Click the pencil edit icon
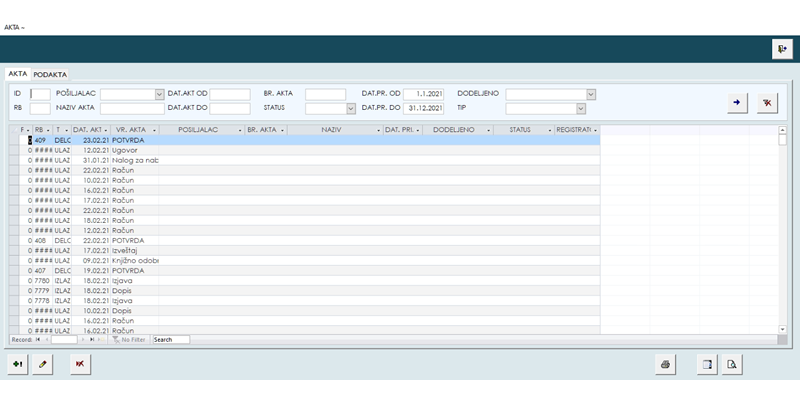800x400 pixels. [x=42, y=364]
